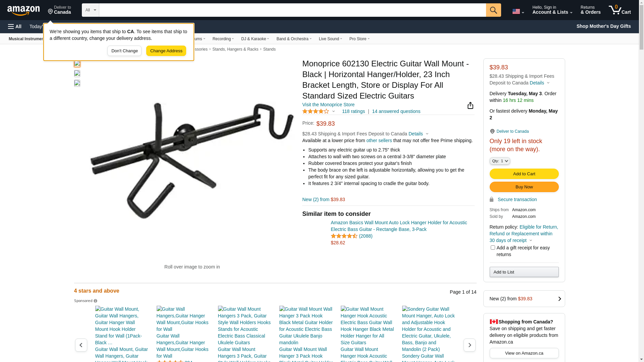
Task: Click the Add to Cart button
Action: (x=524, y=174)
